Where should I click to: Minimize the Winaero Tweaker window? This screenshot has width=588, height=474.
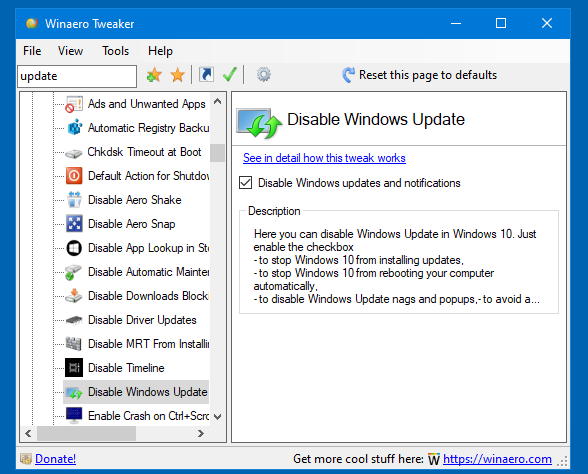click(x=456, y=23)
